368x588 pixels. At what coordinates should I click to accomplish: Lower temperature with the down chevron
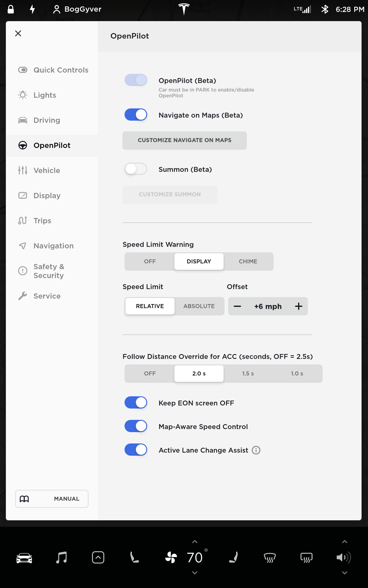195,573
